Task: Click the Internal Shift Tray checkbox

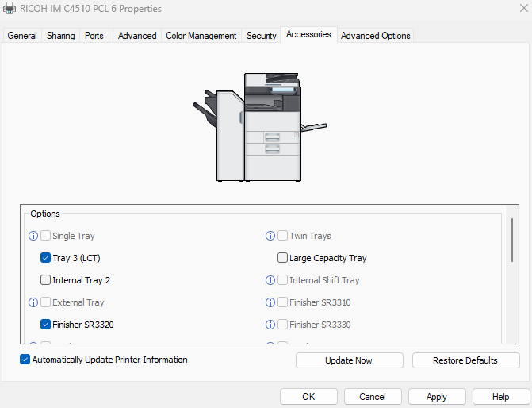Action: 282,280
